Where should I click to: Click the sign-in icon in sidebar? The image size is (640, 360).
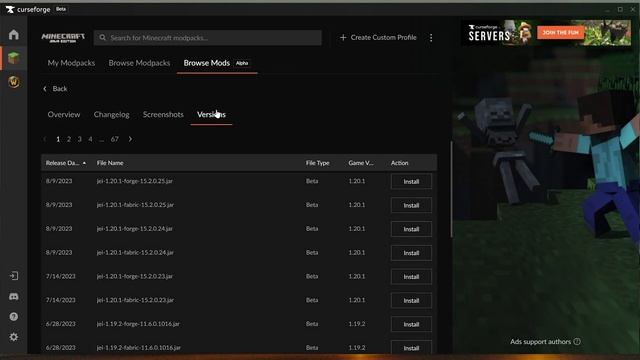tap(14, 276)
